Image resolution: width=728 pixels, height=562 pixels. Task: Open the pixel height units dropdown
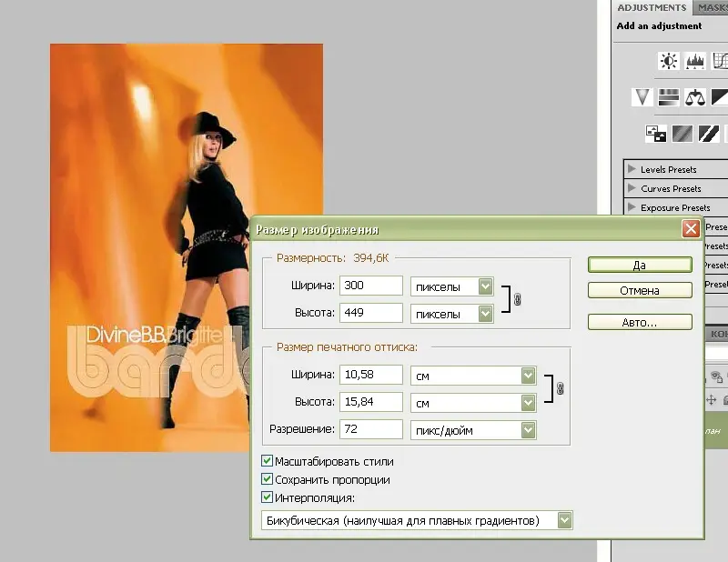pyautogui.click(x=485, y=314)
